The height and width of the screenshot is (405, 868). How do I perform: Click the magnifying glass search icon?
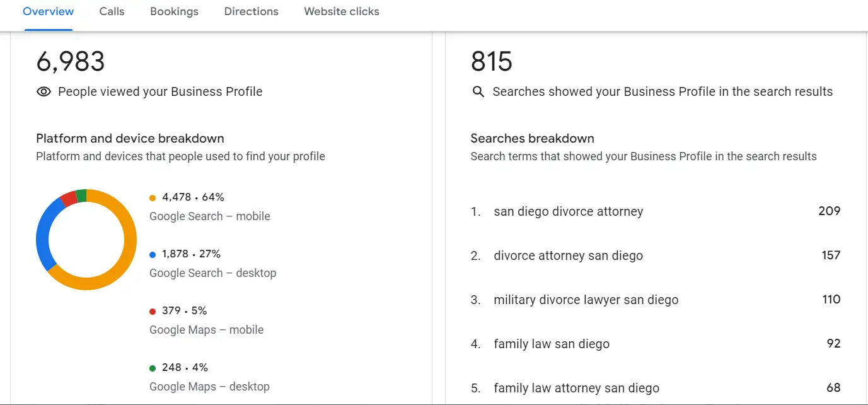[x=478, y=91]
